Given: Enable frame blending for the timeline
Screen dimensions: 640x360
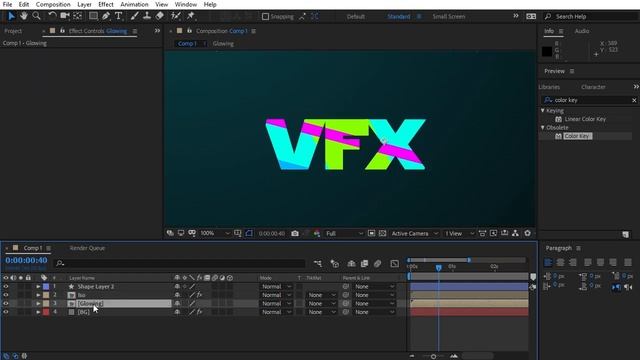Looking at the screenshot, I should (364, 264).
